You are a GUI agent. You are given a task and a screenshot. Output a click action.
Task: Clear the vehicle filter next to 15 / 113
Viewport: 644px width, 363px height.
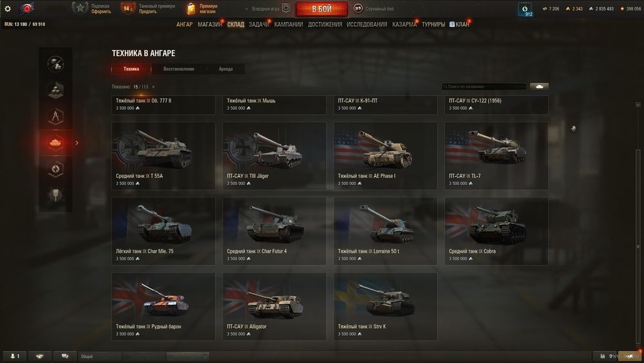[x=153, y=87]
